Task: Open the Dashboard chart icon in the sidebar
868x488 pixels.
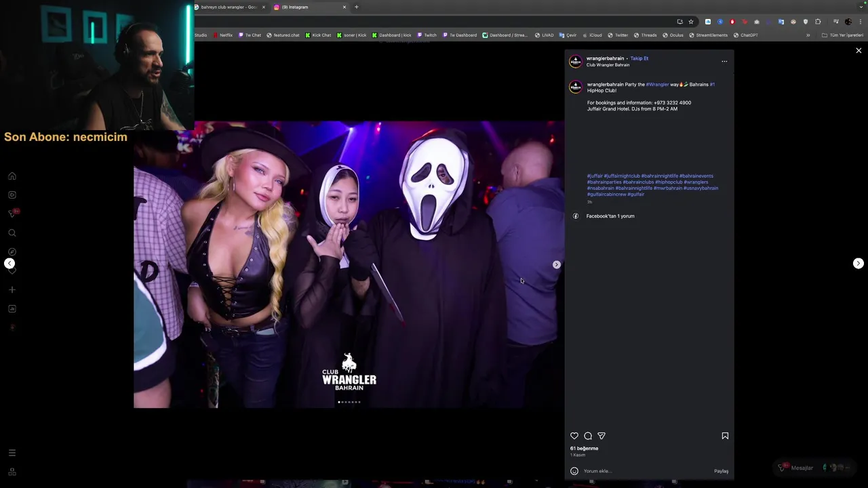Action: [x=12, y=309]
